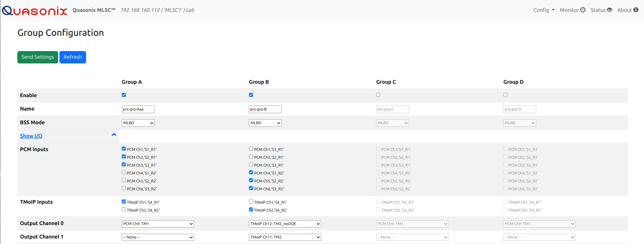Check Group A PCM Ch6,'S3_R2' input
This screenshot has height=244, width=644.
click(124, 188)
